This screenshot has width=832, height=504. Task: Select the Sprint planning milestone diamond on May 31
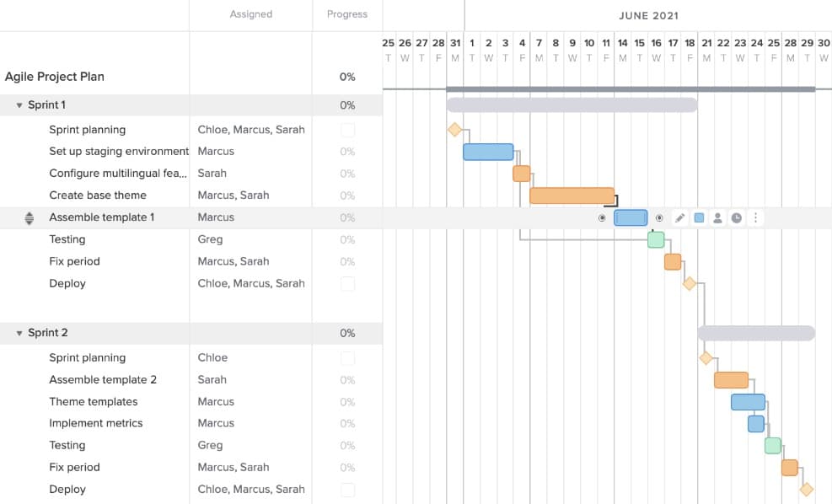point(454,129)
